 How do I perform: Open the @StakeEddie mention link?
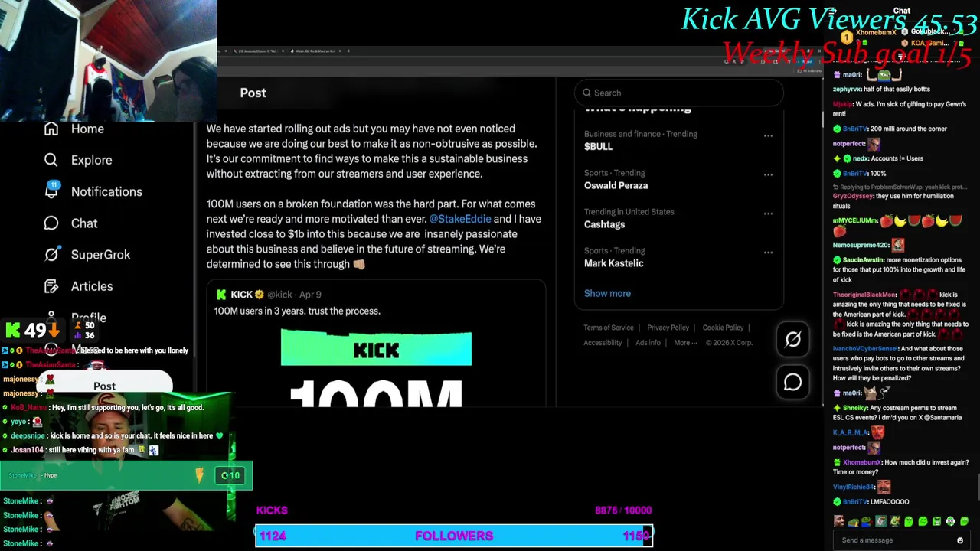point(459,219)
